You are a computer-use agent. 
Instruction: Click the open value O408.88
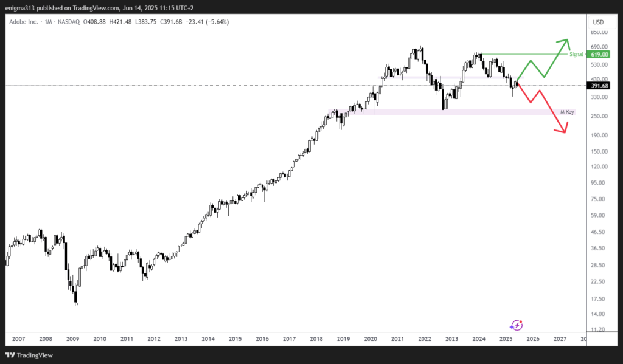click(x=94, y=22)
